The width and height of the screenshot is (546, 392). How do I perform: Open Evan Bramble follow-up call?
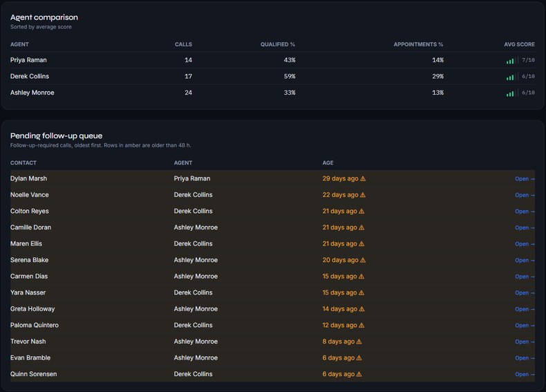point(525,358)
